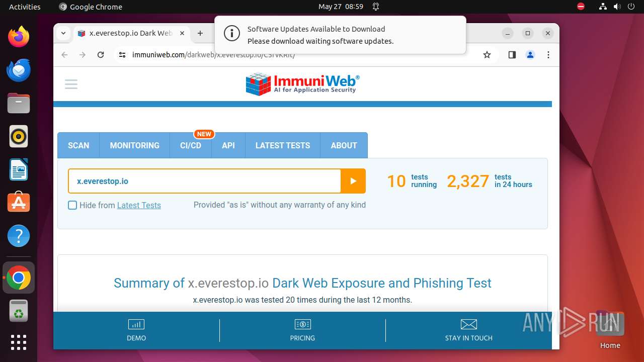644x362 pixels.
Task: Start the scan with the orange play button
Action: point(353,181)
